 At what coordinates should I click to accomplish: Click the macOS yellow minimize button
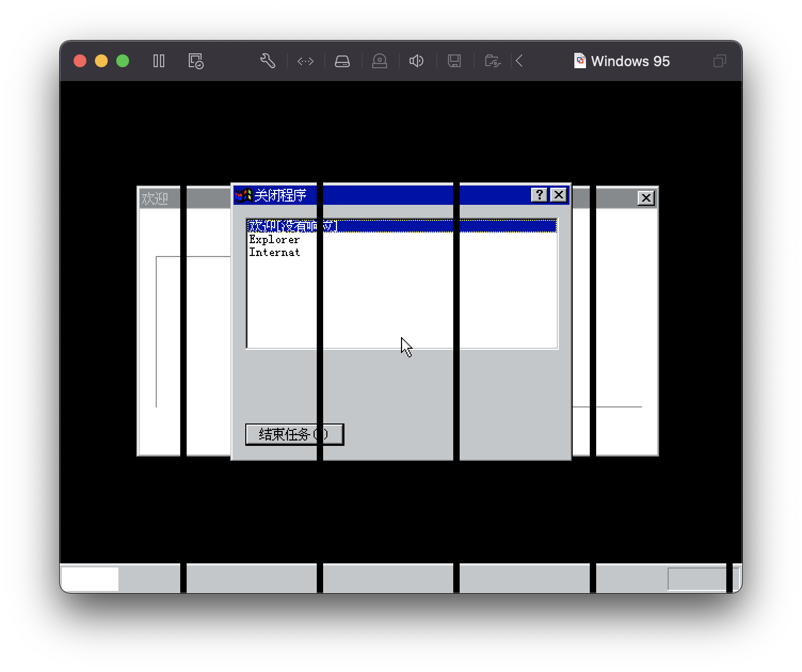click(x=101, y=61)
